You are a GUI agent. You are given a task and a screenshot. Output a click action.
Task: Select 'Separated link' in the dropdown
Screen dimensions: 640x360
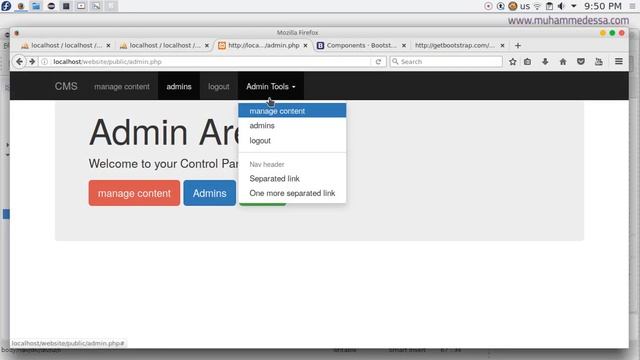click(x=292, y=179)
